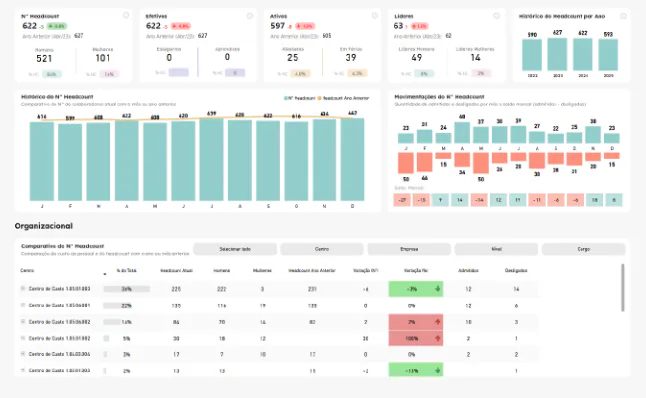The image size is (646, 398).
Task: Expand the cost center row with 3% of total
Action: (23, 354)
